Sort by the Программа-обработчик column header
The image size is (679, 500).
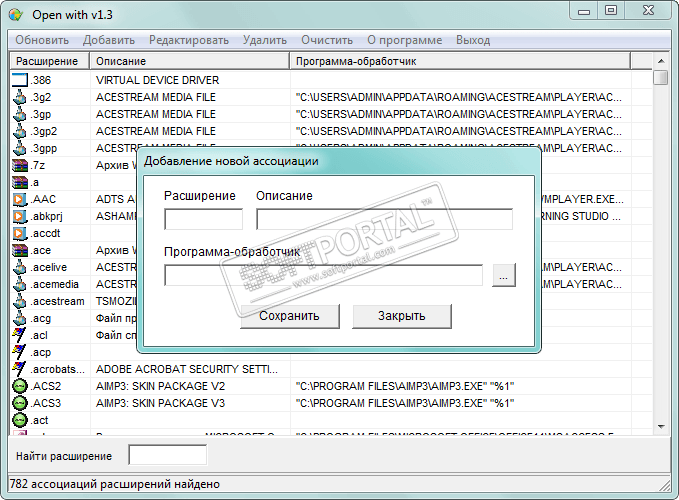[x=460, y=61]
